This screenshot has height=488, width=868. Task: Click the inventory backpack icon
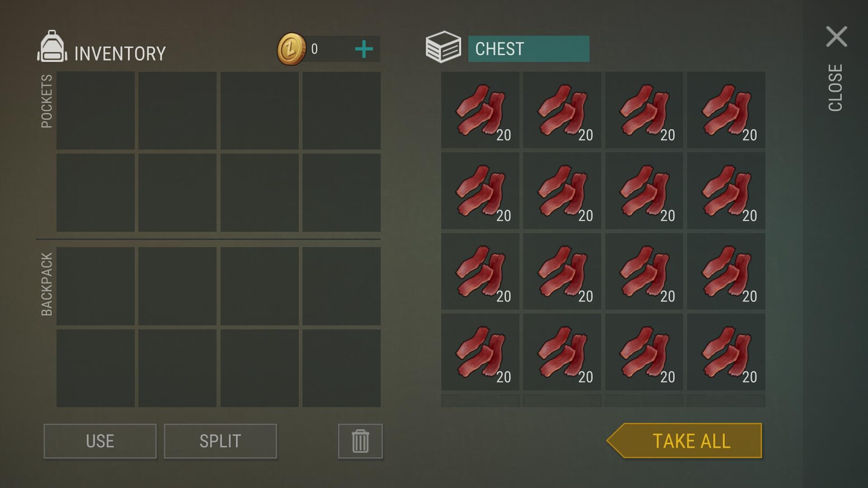pos(52,46)
